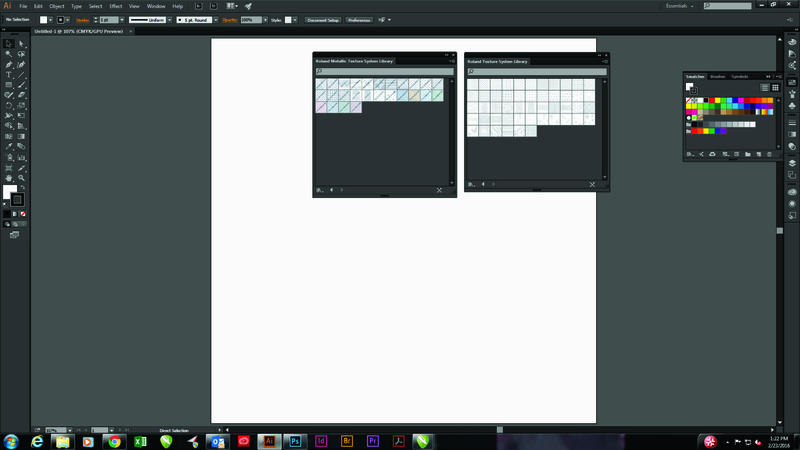
Task: Switch Swatches panel to thumbnail view
Action: [776, 88]
